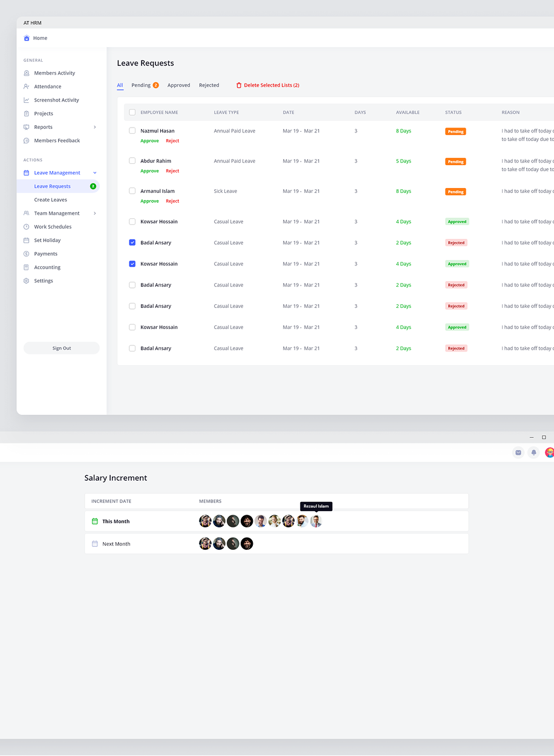The image size is (554, 756).
Task: Click the last member avatar in Next Month row
Action: [247, 544]
